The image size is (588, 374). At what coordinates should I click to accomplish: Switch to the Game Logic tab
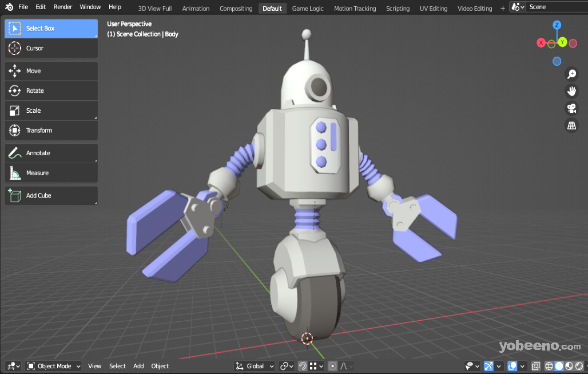tap(308, 9)
